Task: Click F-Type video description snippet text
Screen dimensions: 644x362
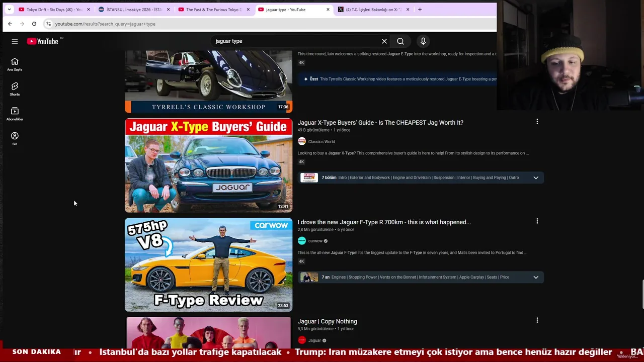Action: [x=413, y=252]
